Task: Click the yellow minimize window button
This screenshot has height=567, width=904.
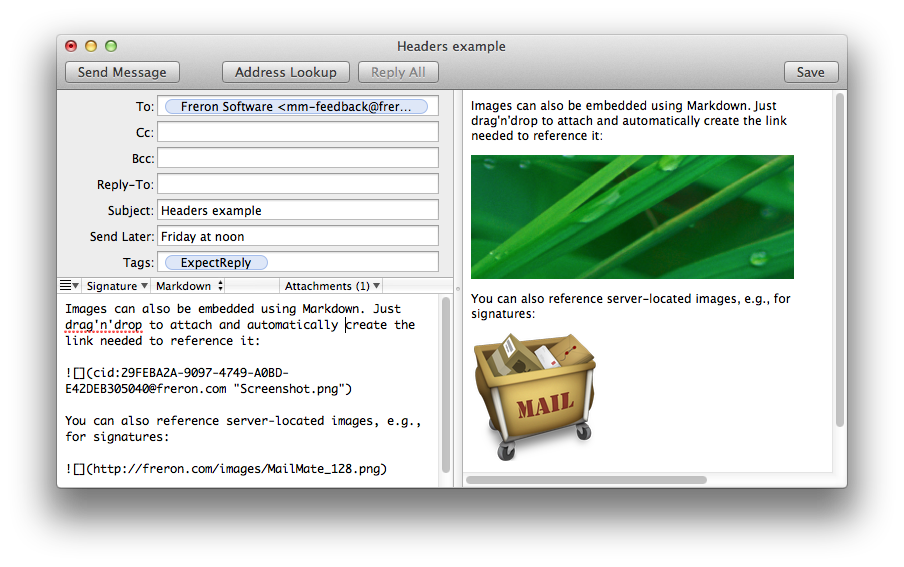Action: pos(91,46)
